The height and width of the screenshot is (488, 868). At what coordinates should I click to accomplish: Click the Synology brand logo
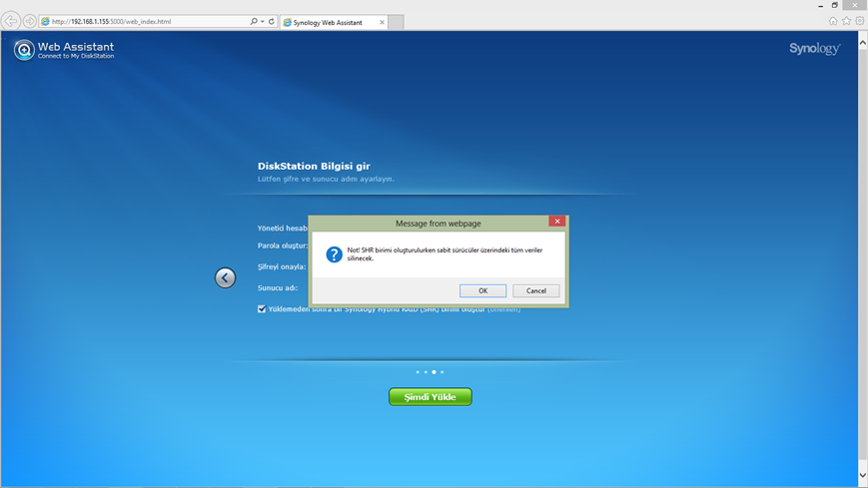814,49
